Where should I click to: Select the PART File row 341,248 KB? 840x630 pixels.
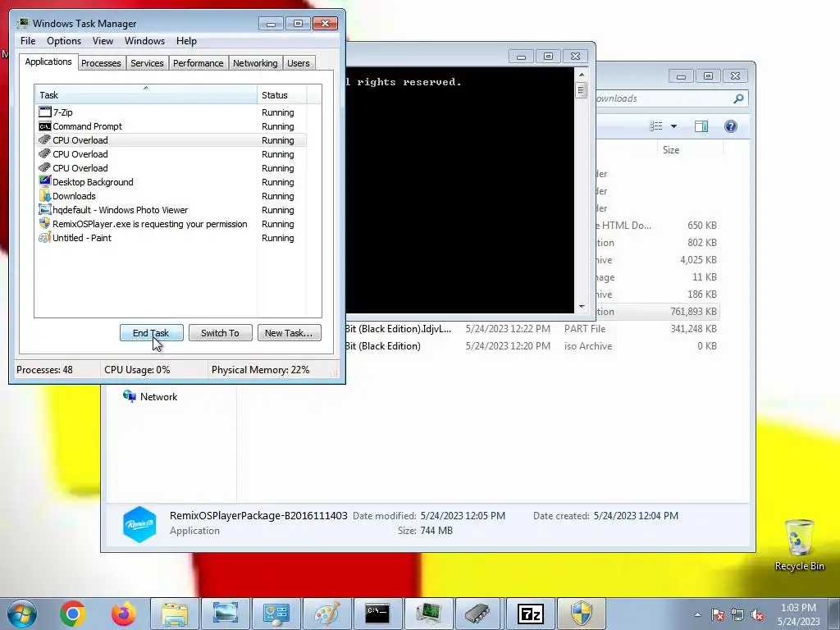pos(531,328)
